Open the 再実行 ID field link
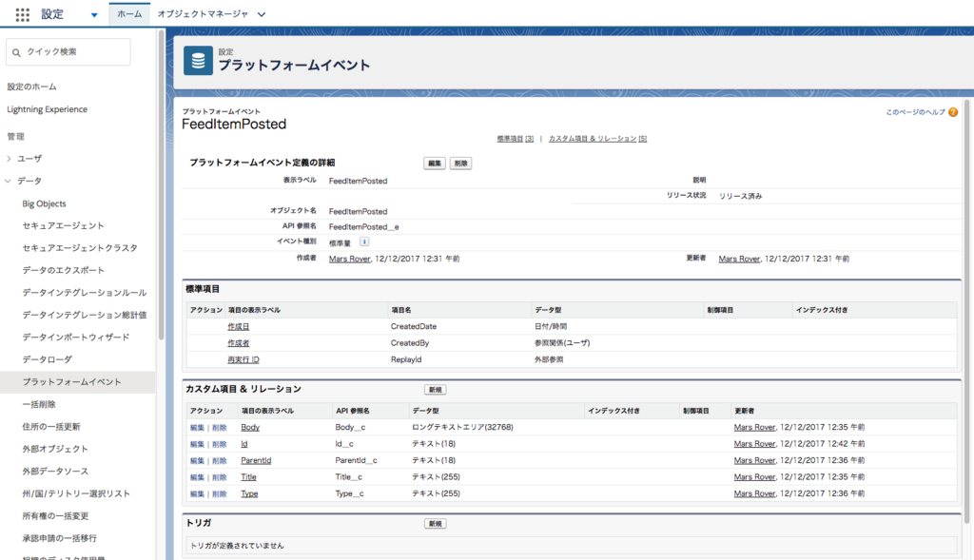 [x=243, y=360]
